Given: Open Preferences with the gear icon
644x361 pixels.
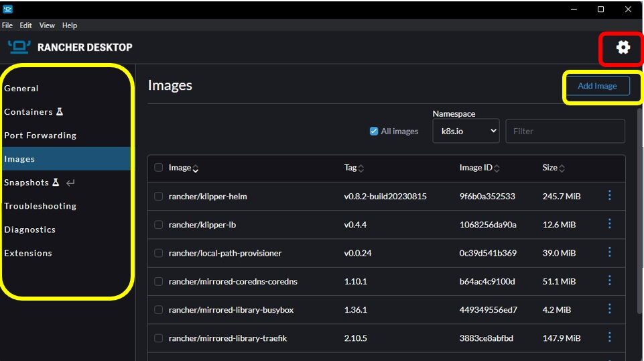Looking at the screenshot, I should [x=623, y=47].
